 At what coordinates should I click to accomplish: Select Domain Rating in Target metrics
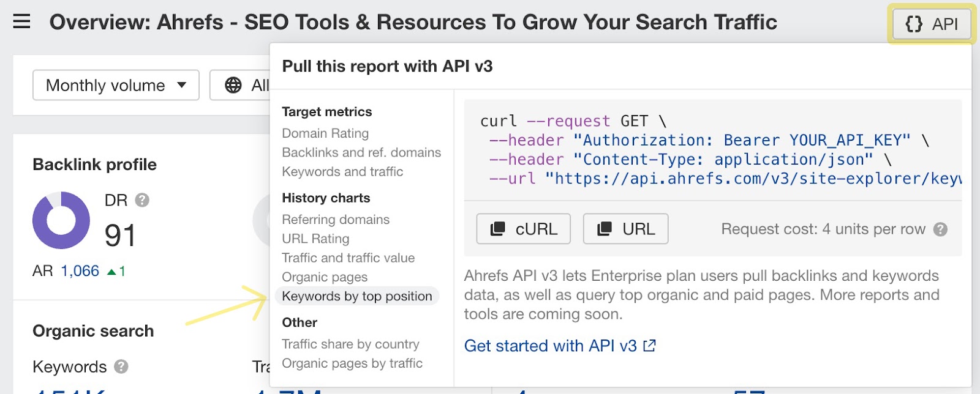[x=325, y=133]
